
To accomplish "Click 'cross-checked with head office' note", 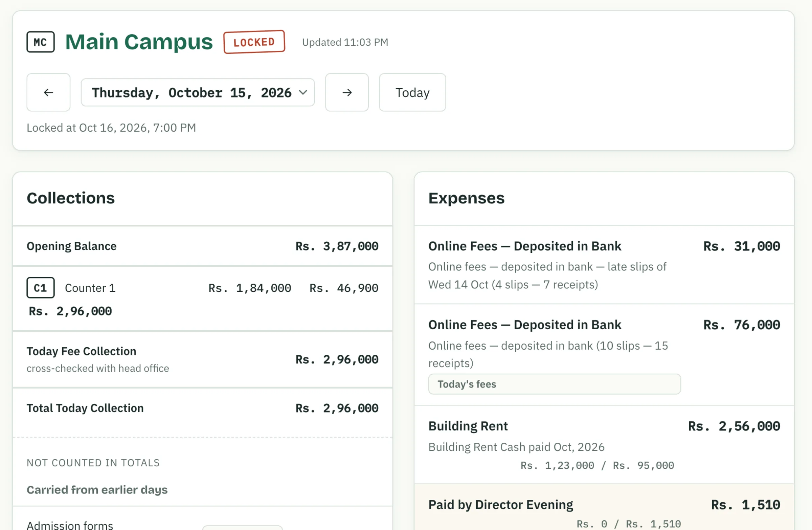I will pyautogui.click(x=98, y=368).
